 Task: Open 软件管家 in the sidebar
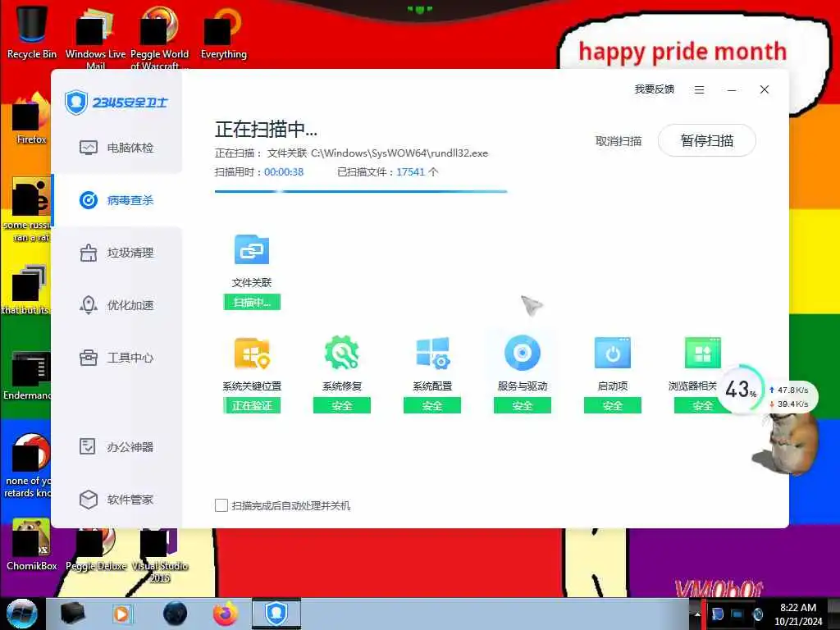click(116, 500)
